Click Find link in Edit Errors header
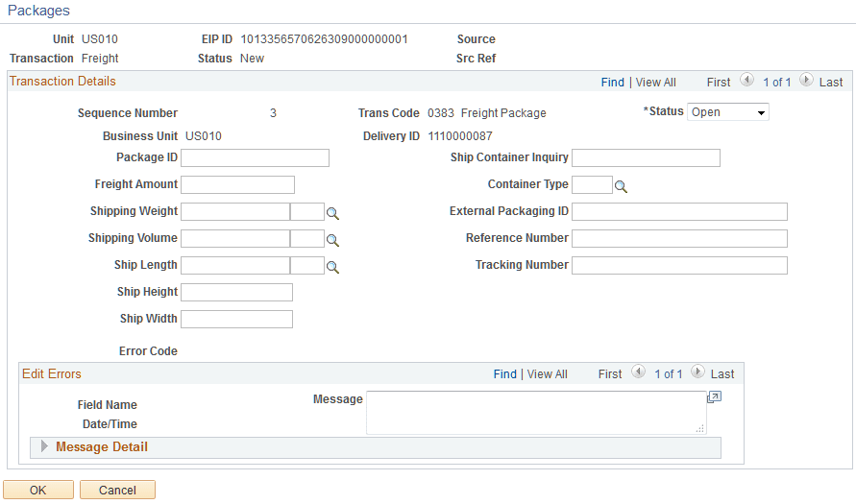The height and width of the screenshot is (504, 856). pos(505,374)
